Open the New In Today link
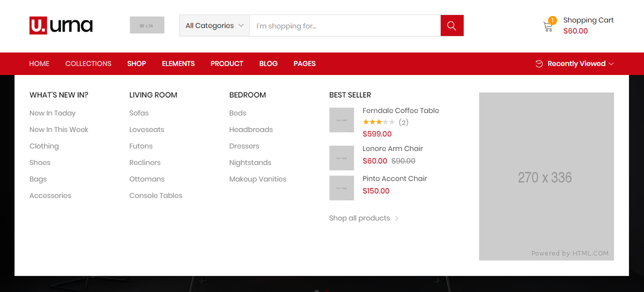Screen dimensions: 644x292 tap(52, 113)
